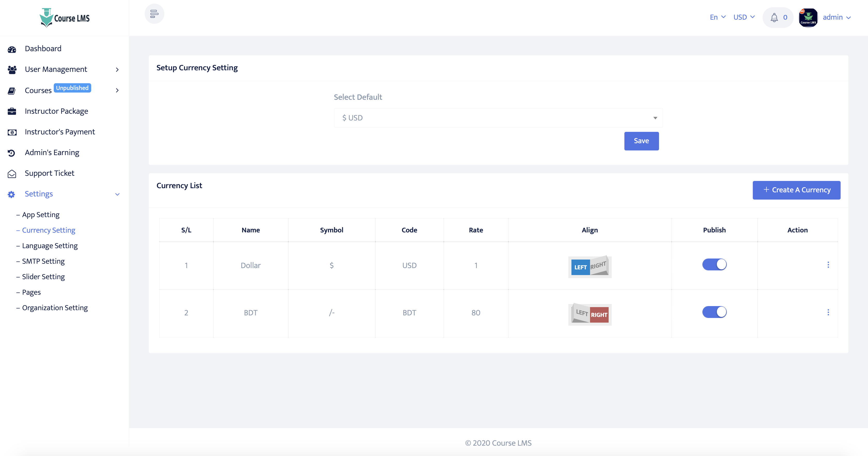Click the admin avatar picture
This screenshot has height=456, width=868.
click(x=808, y=18)
